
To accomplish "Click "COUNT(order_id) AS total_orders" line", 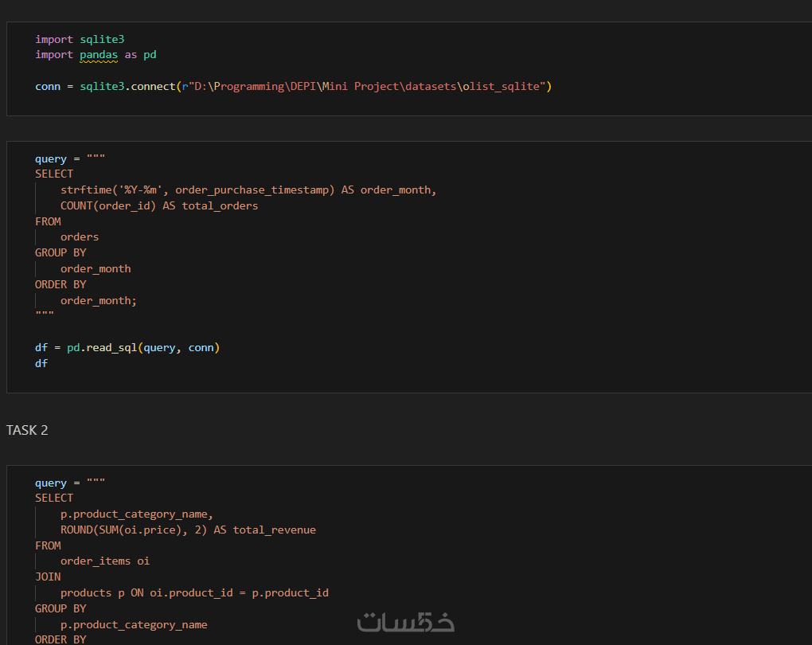I will tap(159, 205).
